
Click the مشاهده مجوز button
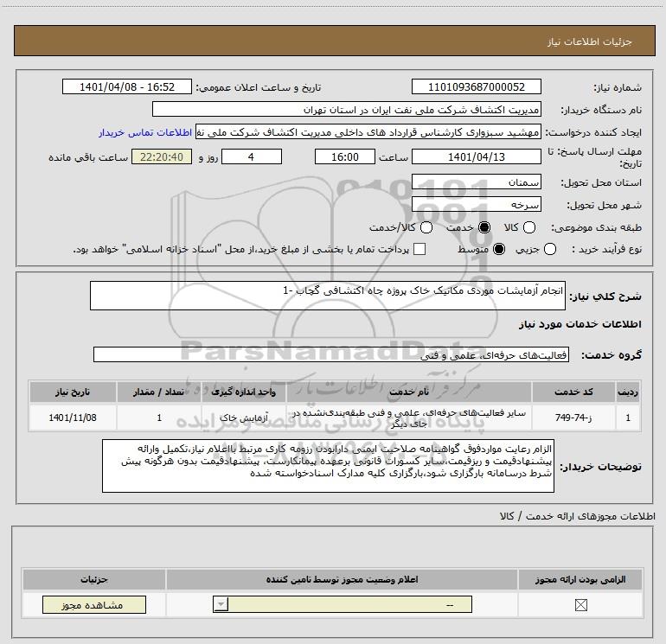click(x=94, y=604)
